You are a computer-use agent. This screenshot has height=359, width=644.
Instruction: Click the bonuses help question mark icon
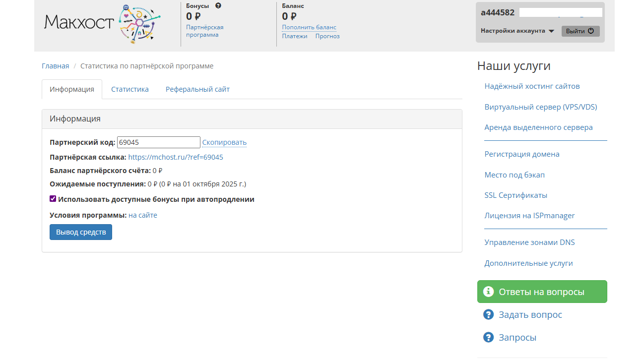[218, 6]
